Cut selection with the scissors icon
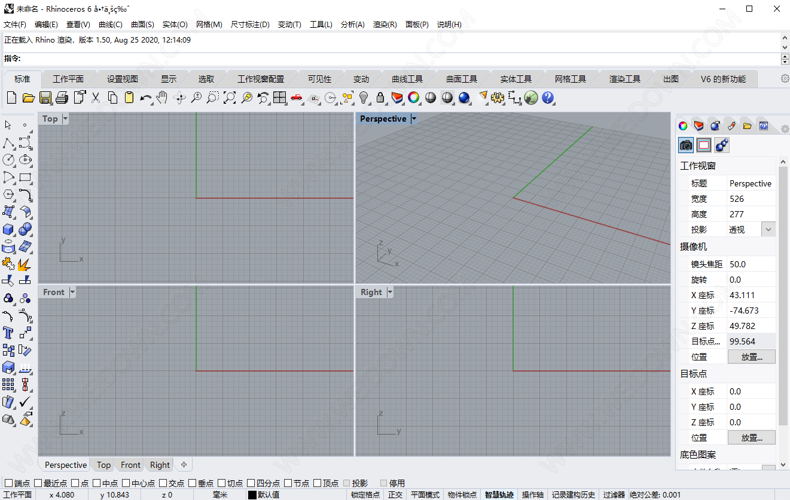Image resolution: width=790 pixels, height=500 pixels. click(x=96, y=98)
